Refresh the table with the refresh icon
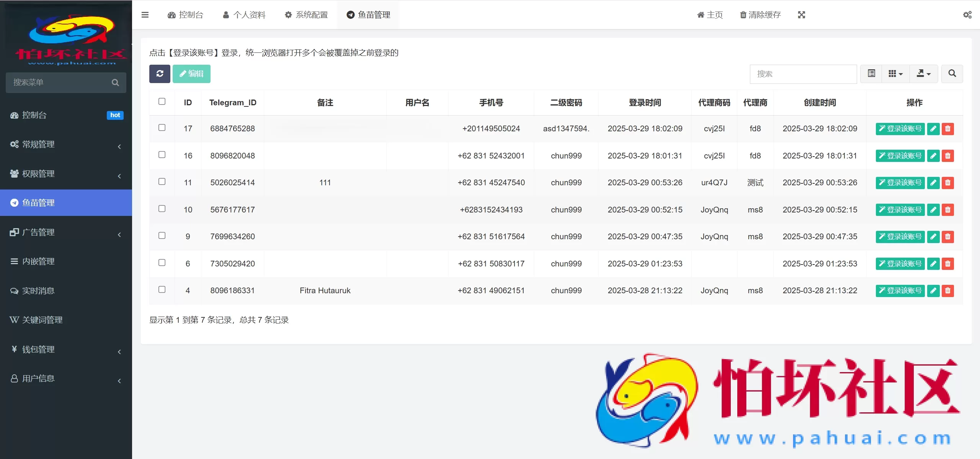980x459 pixels. (160, 74)
